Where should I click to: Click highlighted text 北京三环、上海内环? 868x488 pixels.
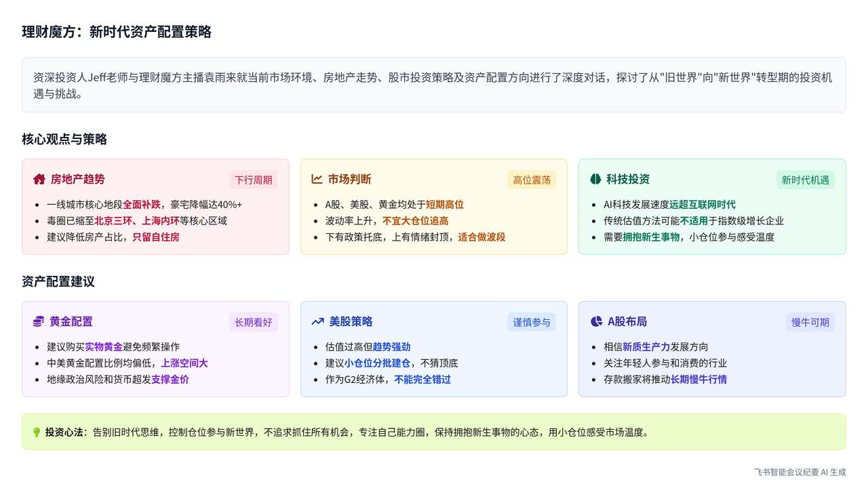pyautogui.click(x=137, y=221)
